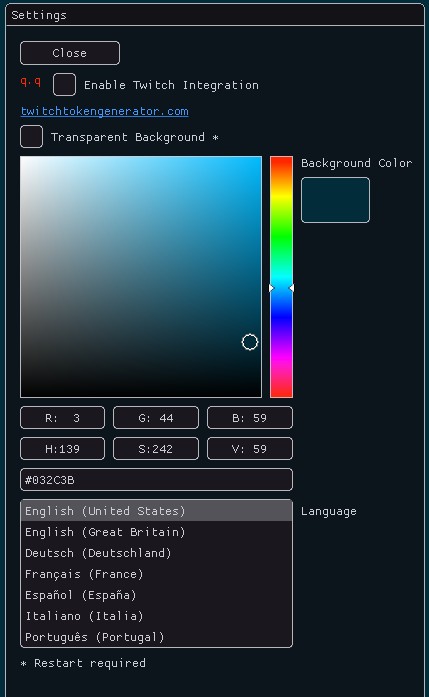
Task: Click the Background Color preview swatch
Action: pyautogui.click(x=335, y=200)
